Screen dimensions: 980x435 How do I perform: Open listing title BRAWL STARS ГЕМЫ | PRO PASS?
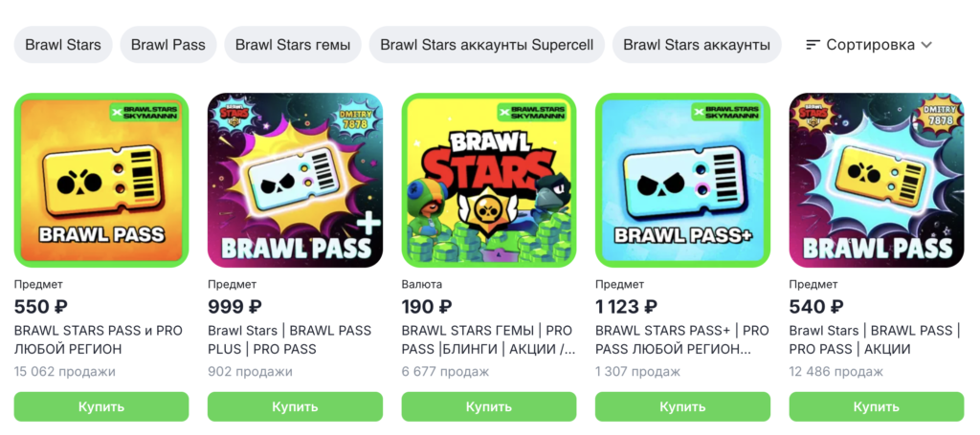point(488,339)
